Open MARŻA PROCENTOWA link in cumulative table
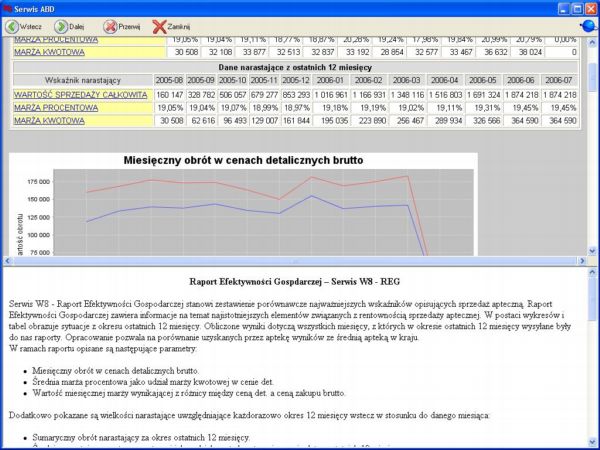Image resolution: width=600 pixels, height=450 pixels. click(56, 107)
